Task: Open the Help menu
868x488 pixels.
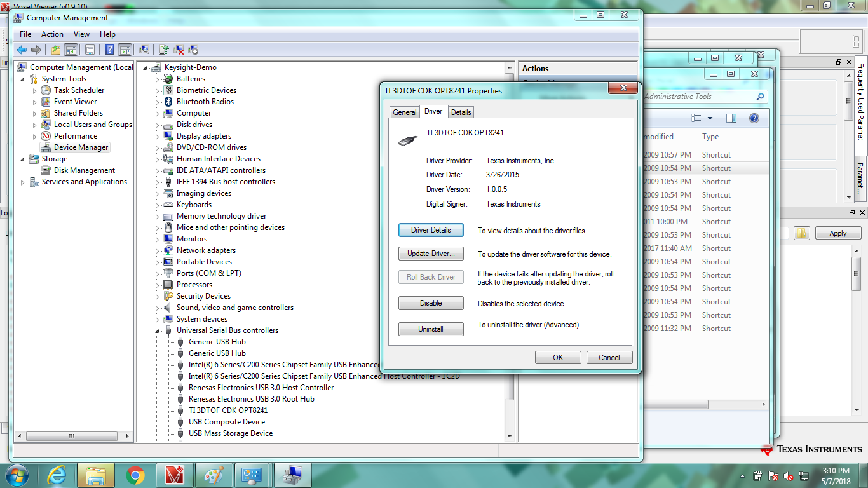Action: coord(107,34)
